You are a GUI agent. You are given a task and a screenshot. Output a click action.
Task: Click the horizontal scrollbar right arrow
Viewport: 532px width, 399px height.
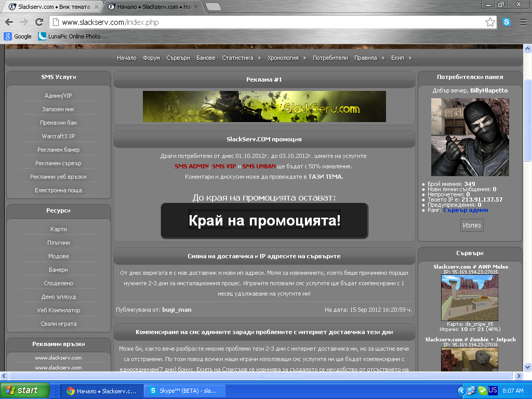(518, 376)
